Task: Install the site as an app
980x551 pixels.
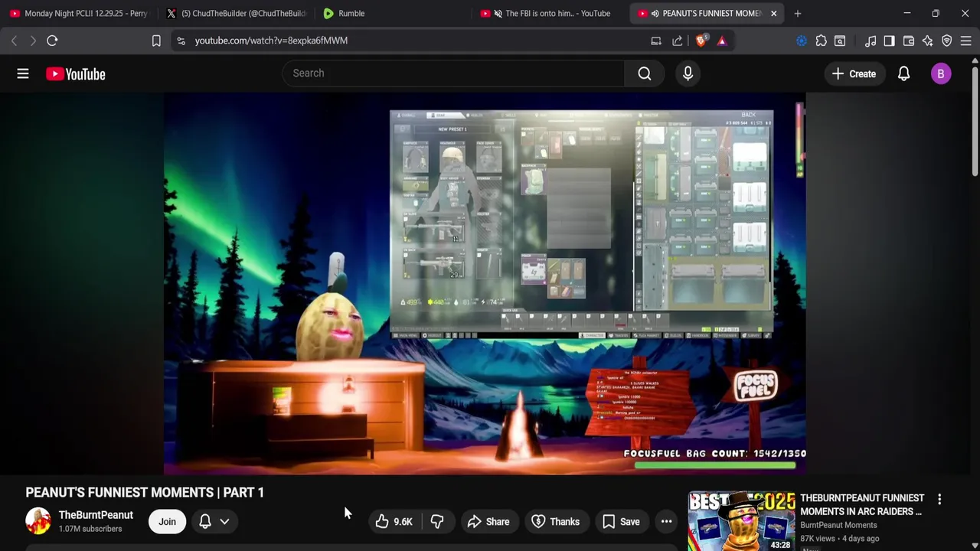Action: coord(656,41)
